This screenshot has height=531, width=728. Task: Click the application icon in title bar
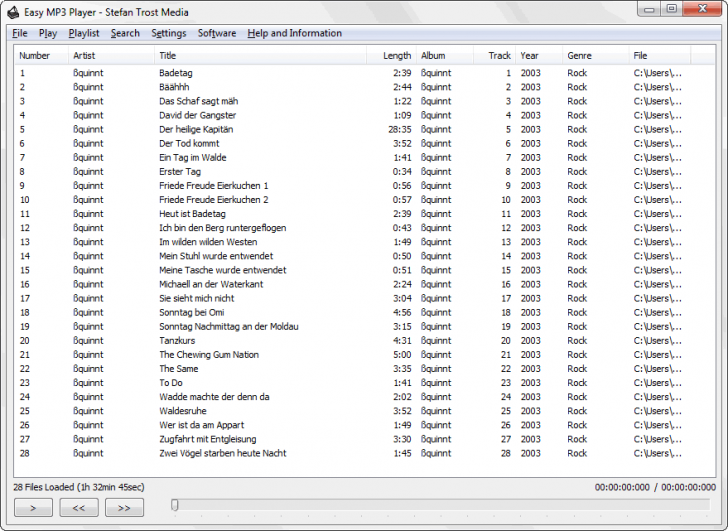tap(13, 13)
